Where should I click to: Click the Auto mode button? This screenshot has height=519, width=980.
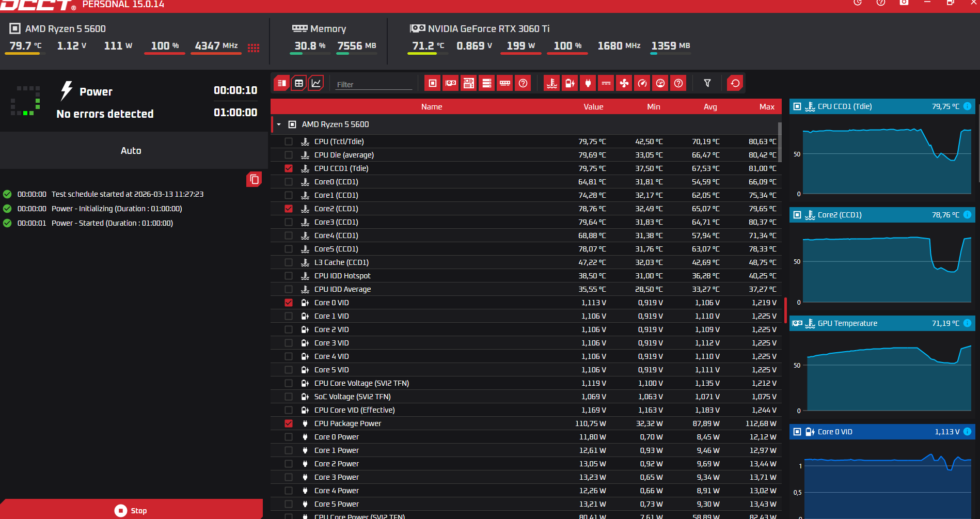coord(131,150)
